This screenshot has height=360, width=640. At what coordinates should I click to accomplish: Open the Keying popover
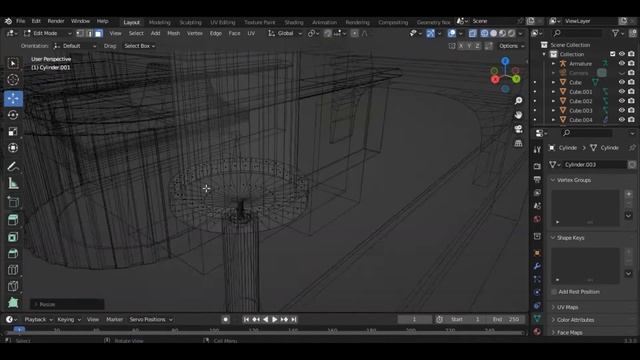point(69,320)
